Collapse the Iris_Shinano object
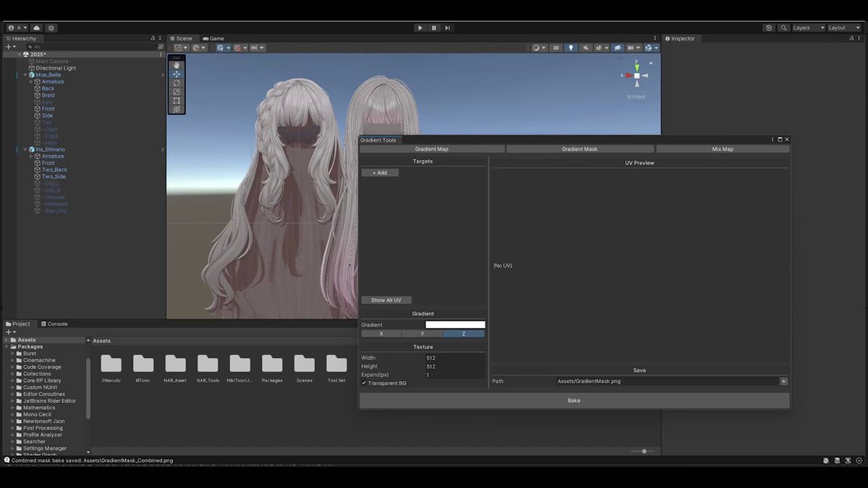868x488 pixels. click(x=24, y=149)
